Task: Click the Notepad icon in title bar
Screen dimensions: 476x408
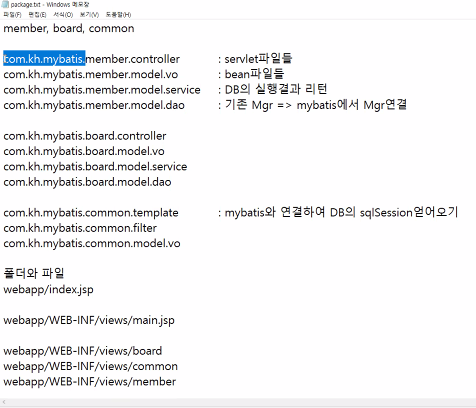Action: [5, 4]
